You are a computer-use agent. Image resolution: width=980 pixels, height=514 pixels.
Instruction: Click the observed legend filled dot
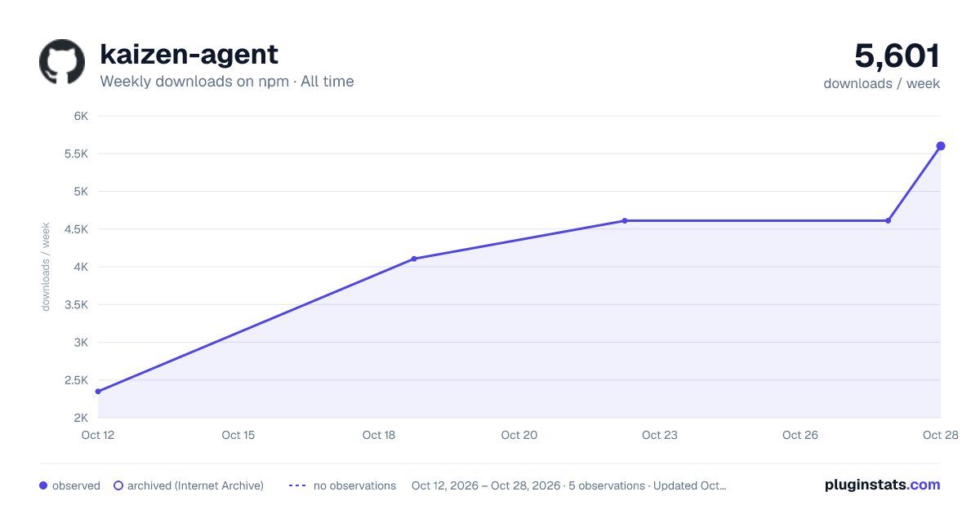click(43, 485)
